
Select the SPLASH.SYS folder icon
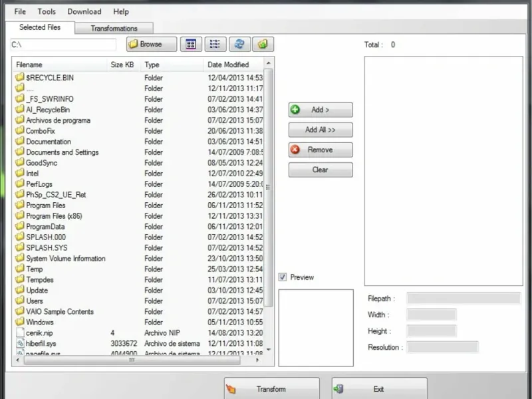tap(20, 247)
